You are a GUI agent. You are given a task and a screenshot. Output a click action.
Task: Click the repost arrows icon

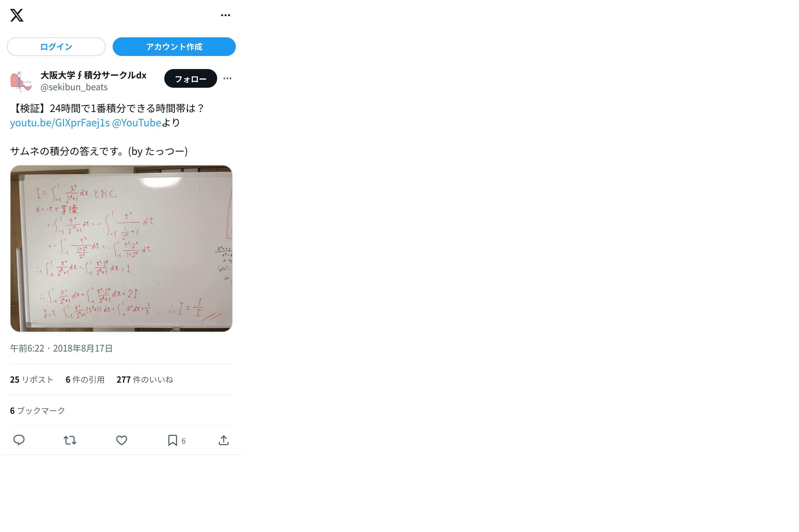(x=70, y=440)
